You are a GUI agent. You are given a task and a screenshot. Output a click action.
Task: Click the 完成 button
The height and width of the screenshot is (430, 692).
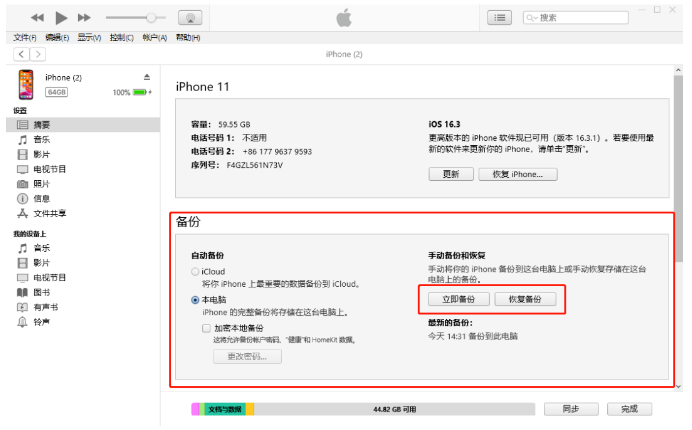[629, 409]
